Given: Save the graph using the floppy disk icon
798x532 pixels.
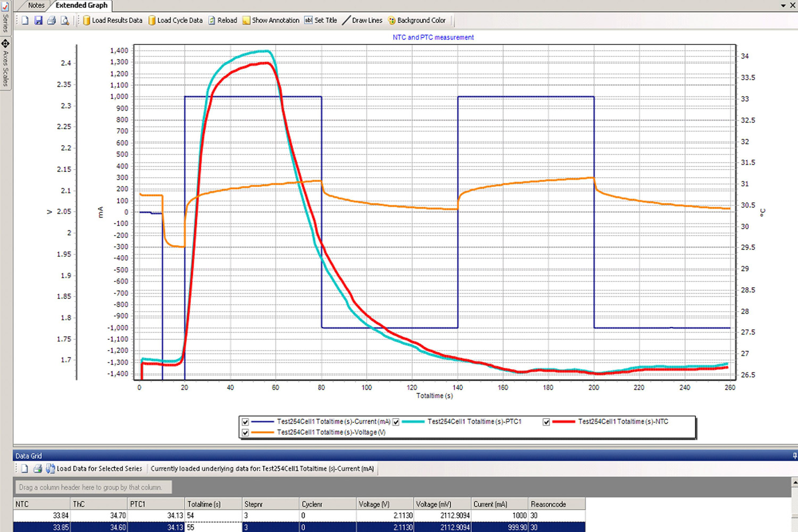Looking at the screenshot, I should click(38, 20).
